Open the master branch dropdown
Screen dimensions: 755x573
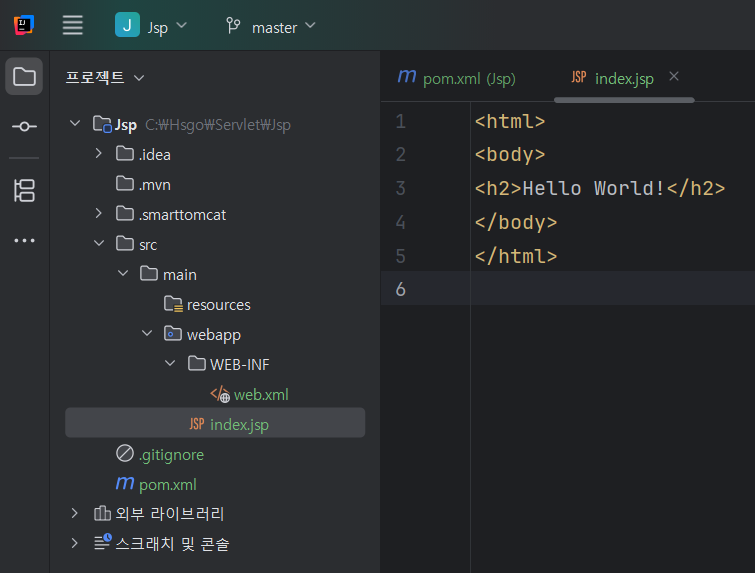(270, 27)
